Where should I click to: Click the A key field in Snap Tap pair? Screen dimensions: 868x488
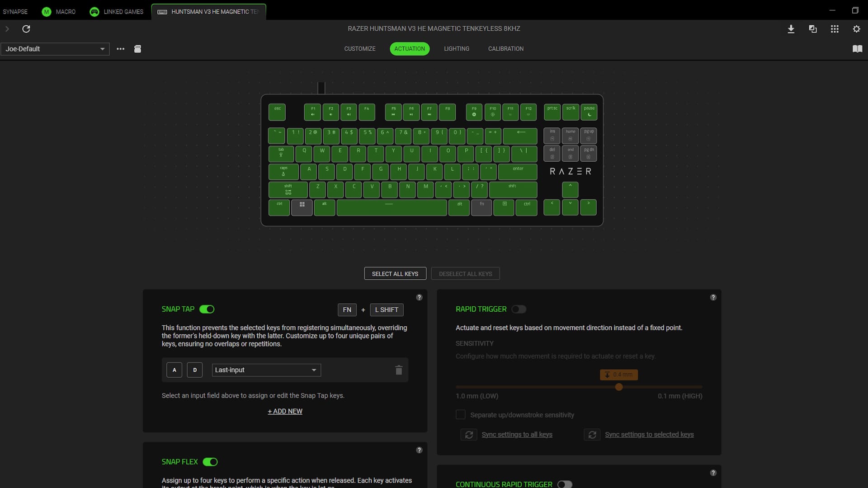174,370
